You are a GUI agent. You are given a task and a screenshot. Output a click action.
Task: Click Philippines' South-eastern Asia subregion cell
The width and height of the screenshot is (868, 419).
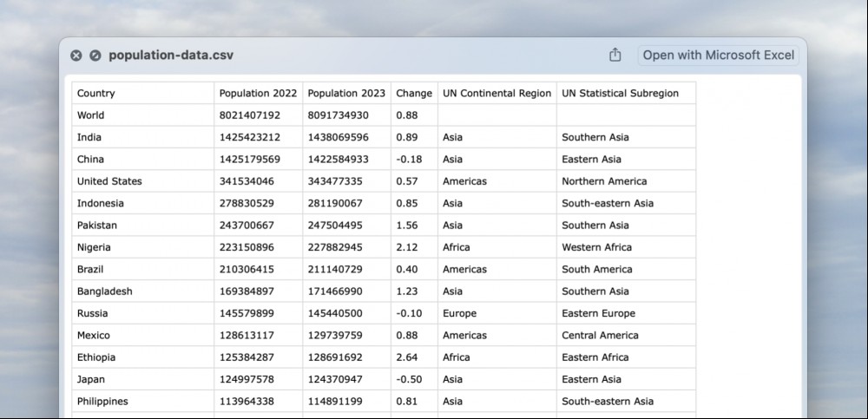pos(626,402)
